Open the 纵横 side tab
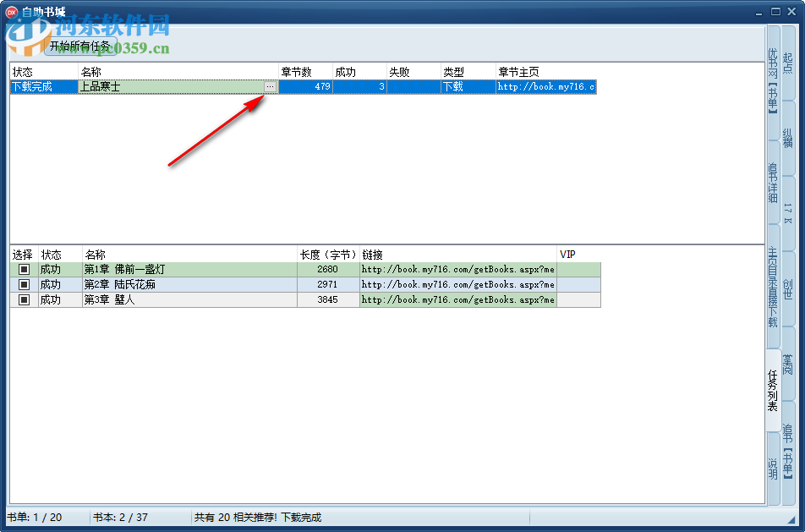 click(x=788, y=138)
